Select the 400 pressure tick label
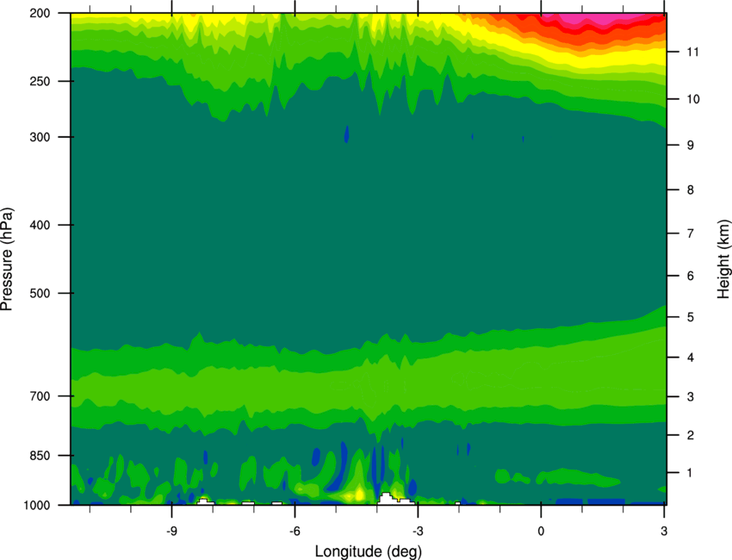This screenshot has width=732, height=560. [40, 225]
